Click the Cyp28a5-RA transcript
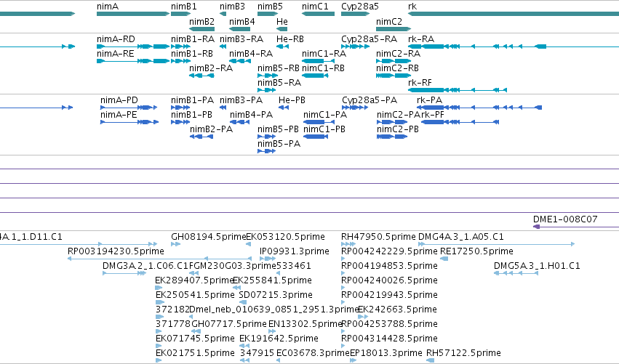 [x=355, y=46]
